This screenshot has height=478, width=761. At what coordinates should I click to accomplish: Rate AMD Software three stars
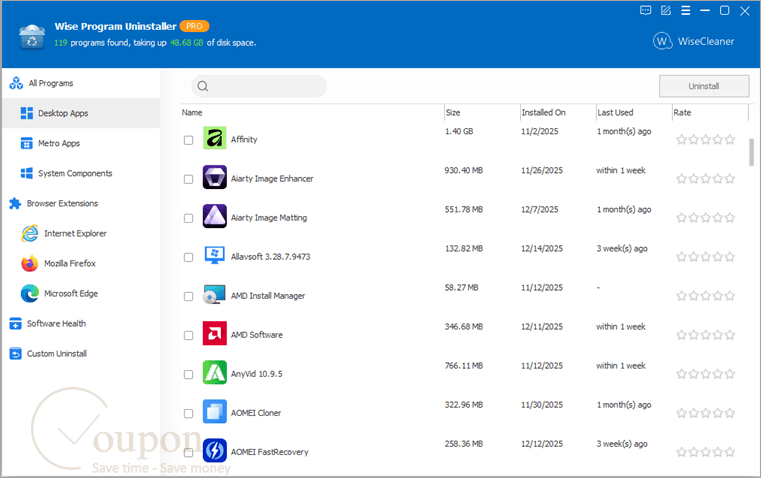point(706,335)
